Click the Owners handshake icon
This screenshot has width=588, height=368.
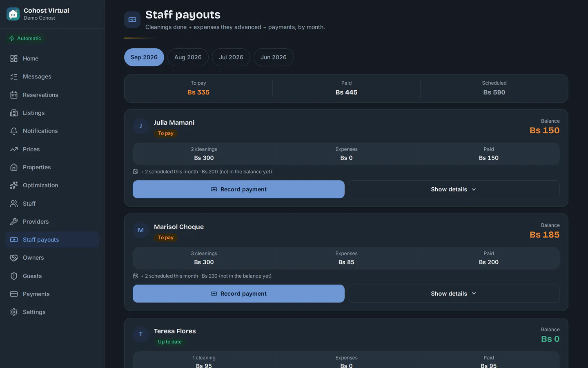click(x=14, y=258)
